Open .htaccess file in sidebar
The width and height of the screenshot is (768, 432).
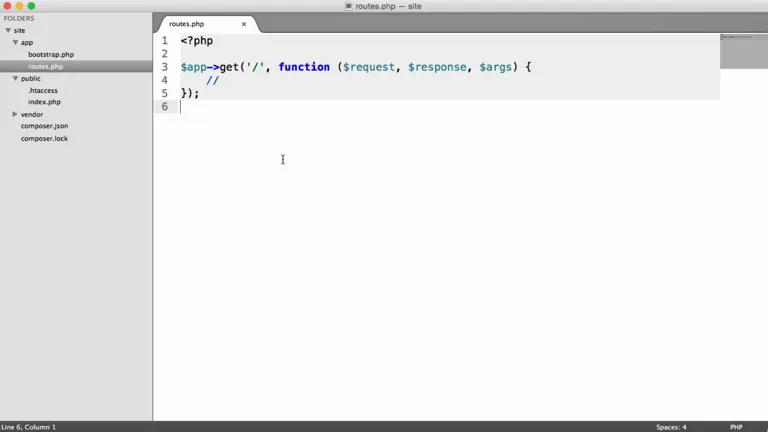[43, 90]
